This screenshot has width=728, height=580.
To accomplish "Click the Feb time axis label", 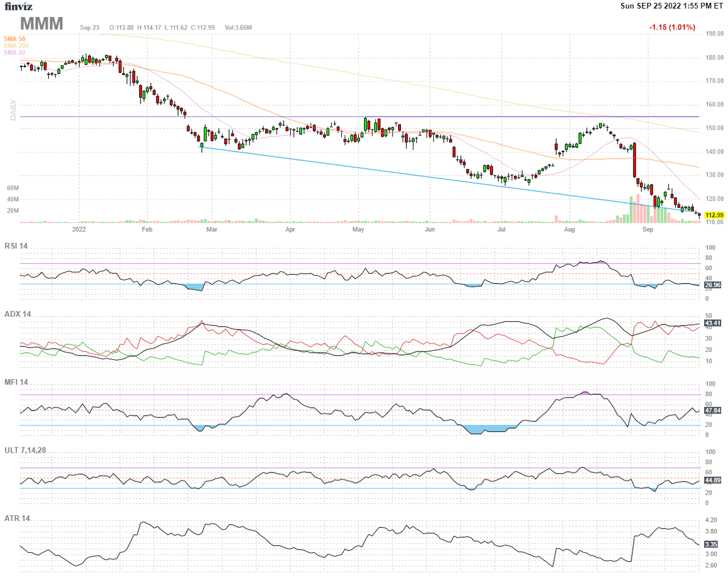I will tap(147, 229).
